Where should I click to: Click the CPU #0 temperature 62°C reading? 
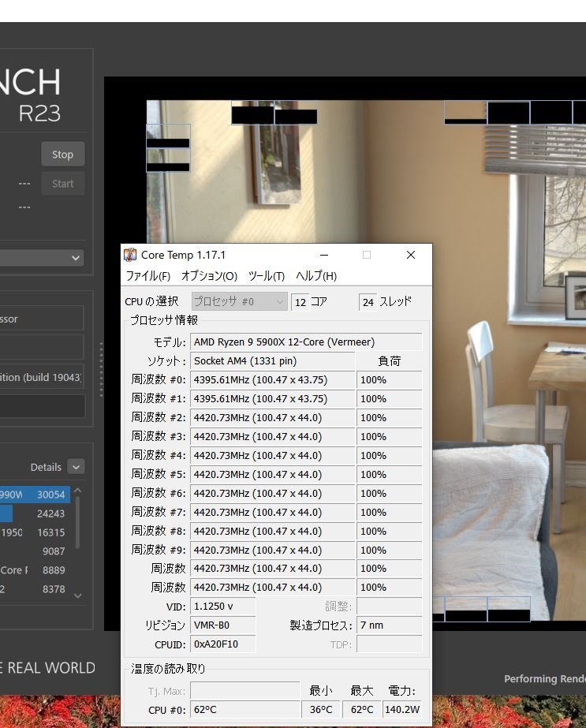[x=245, y=710]
